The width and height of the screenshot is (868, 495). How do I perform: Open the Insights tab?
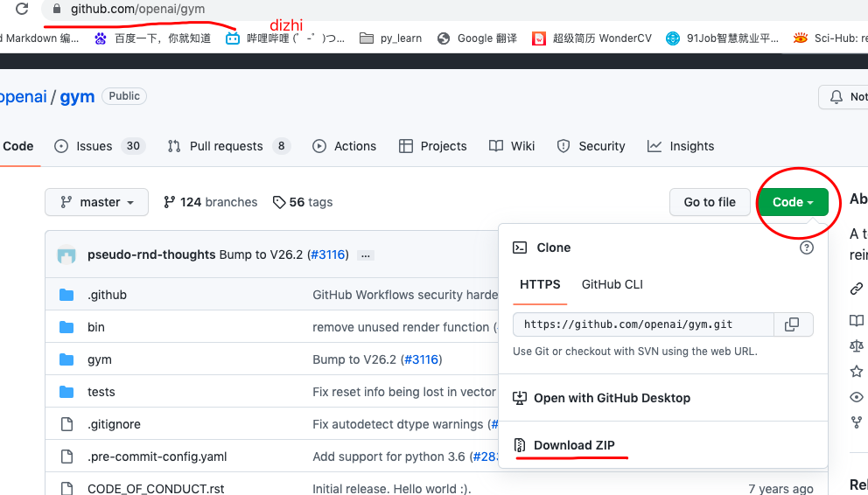pyautogui.click(x=681, y=146)
